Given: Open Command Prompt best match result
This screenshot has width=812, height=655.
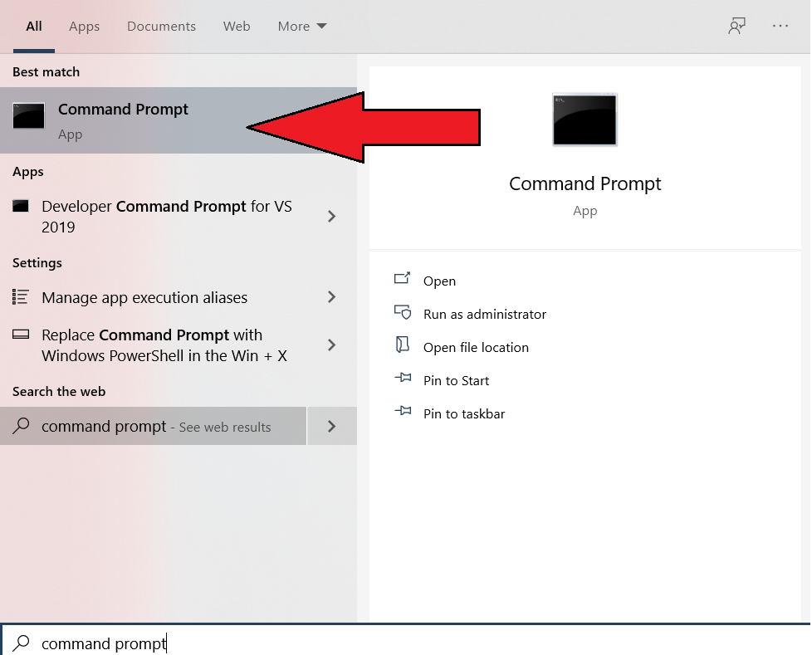Looking at the screenshot, I should pos(179,120).
